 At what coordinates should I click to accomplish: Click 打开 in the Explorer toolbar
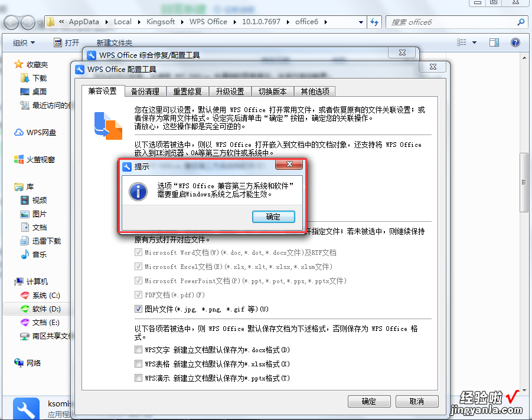(x=67, y=42)
